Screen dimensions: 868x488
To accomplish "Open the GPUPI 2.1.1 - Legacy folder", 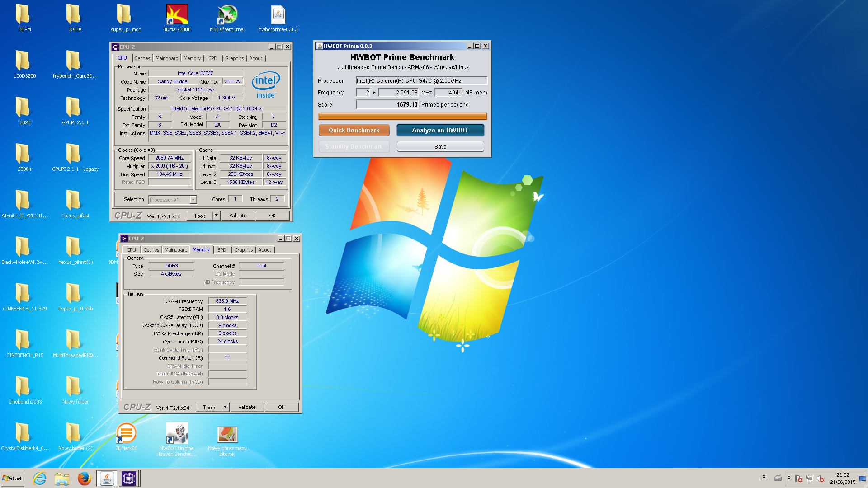I will tap(75, 158).
